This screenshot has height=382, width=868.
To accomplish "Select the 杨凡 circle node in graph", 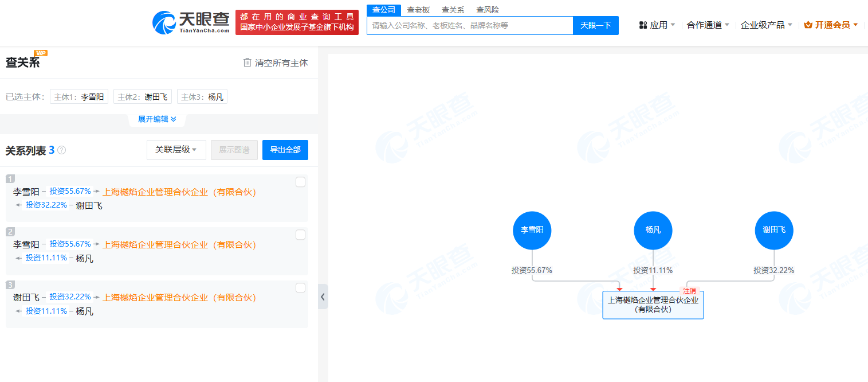I will 653,230.
